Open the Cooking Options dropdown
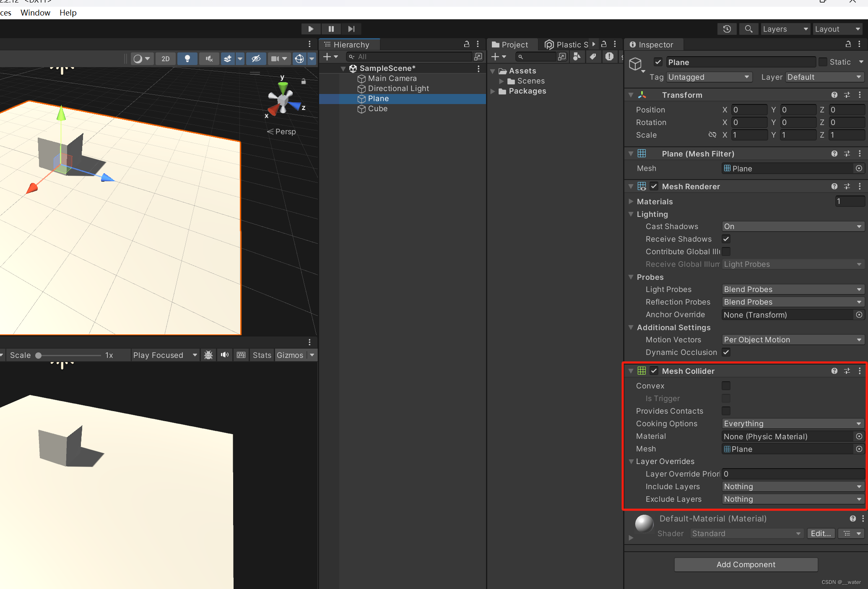This screenshot has width=868, height=589. pyautogui.click(x=792, y=423)
